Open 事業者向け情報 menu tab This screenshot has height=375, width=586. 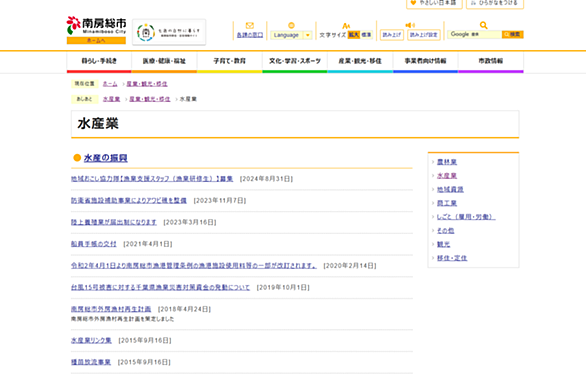click(425, 62)
